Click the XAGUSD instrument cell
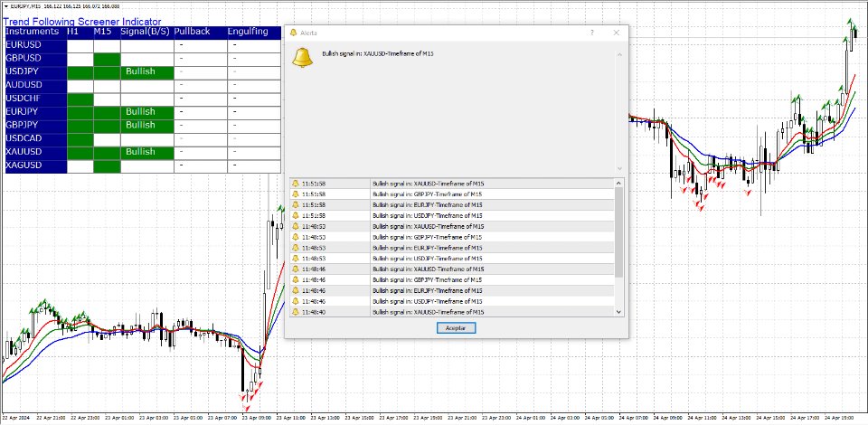 click(x=36, y=165)
